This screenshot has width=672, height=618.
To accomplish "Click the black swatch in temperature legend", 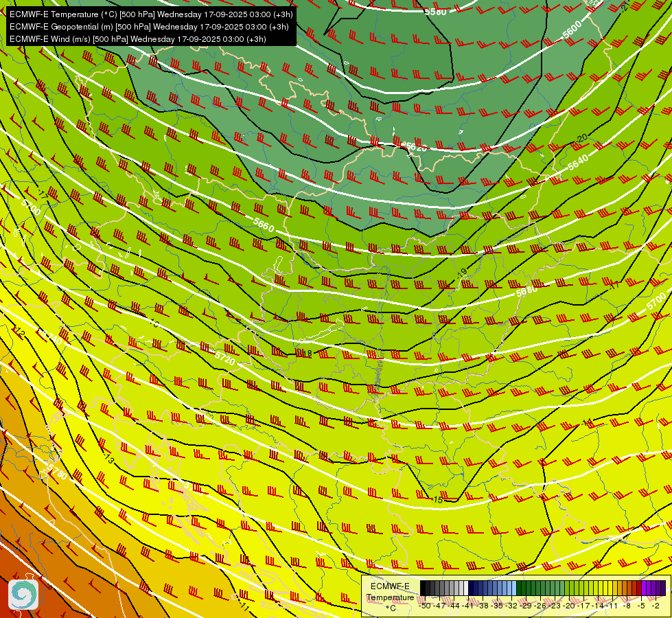I will tap(423, 588).
